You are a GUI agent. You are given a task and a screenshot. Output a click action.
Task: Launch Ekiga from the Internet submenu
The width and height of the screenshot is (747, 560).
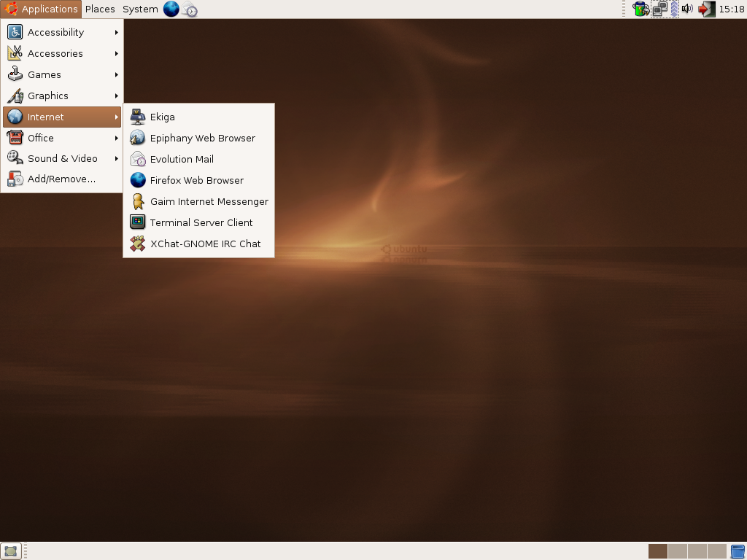click(x=198, y=117)
